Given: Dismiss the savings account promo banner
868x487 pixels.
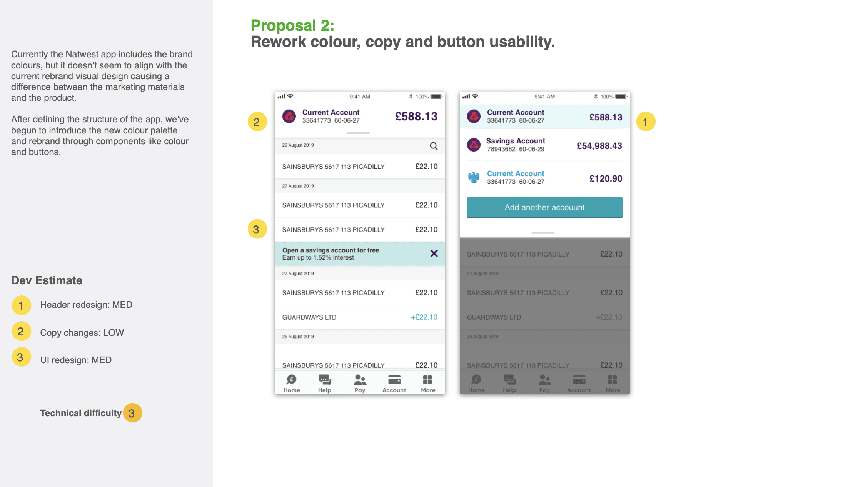Looking at the screenshot, I should coord(434,254).
